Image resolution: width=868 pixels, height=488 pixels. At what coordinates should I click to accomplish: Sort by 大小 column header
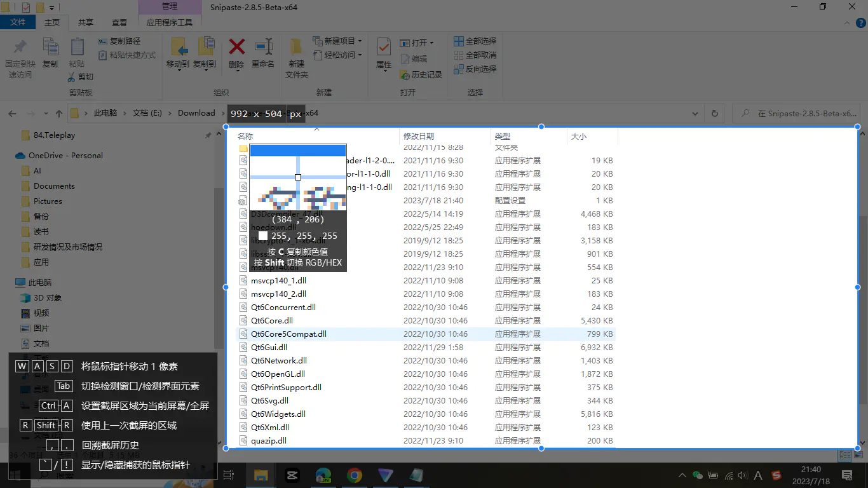(592, 136)
